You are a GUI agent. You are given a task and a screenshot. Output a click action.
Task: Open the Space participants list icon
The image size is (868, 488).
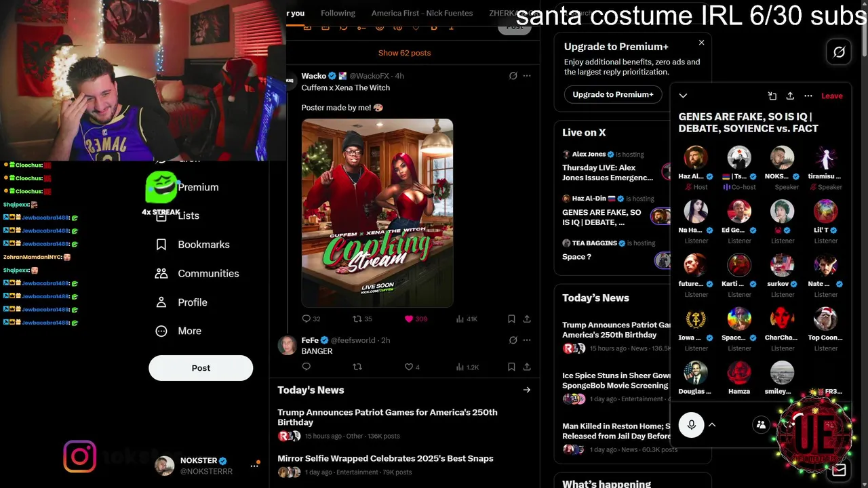(x=762, y=425)
